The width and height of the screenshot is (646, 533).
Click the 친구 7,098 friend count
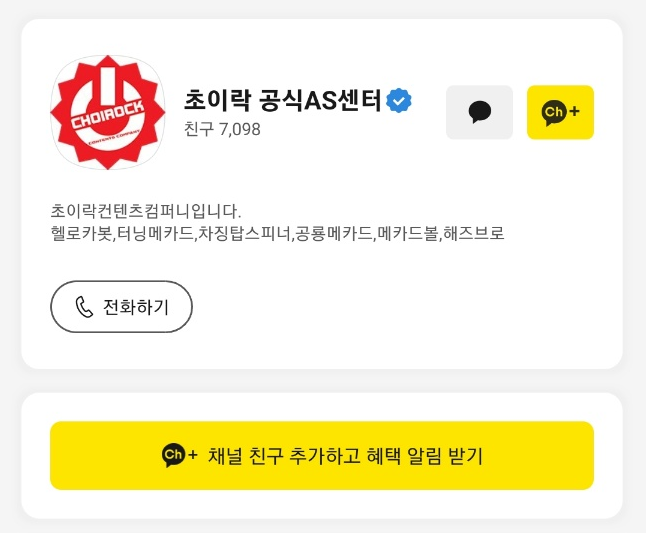(222, 129)
